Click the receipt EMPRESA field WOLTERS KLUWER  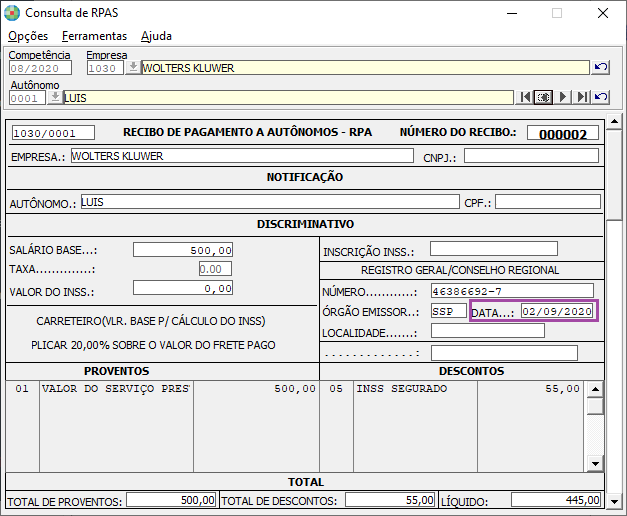click(242, 156)
